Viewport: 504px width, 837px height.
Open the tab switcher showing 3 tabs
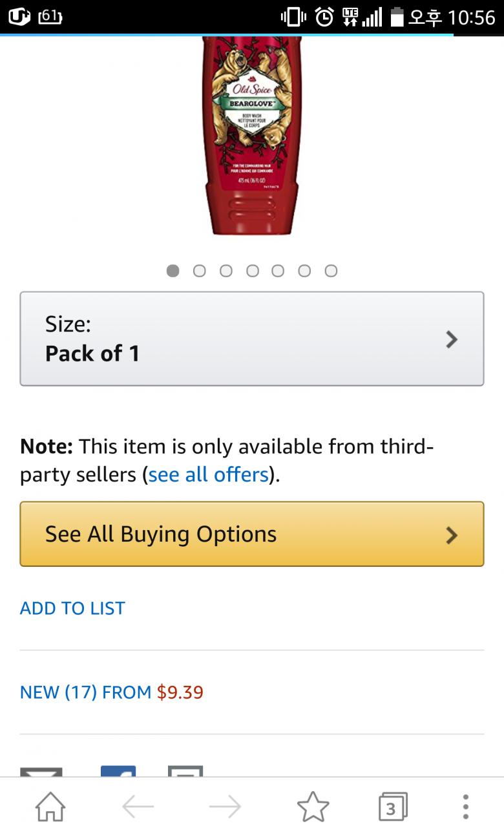[392, 807]
